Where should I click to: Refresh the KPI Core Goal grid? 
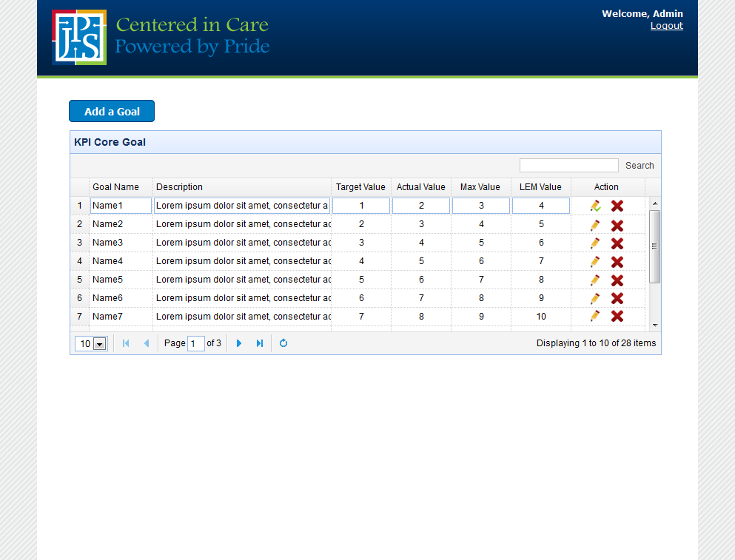click(x=283, y=343)
